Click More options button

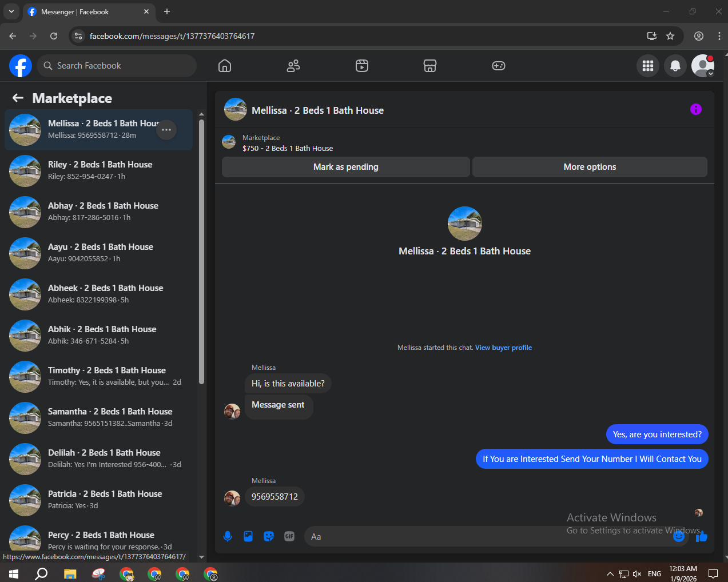click(590, 167)
